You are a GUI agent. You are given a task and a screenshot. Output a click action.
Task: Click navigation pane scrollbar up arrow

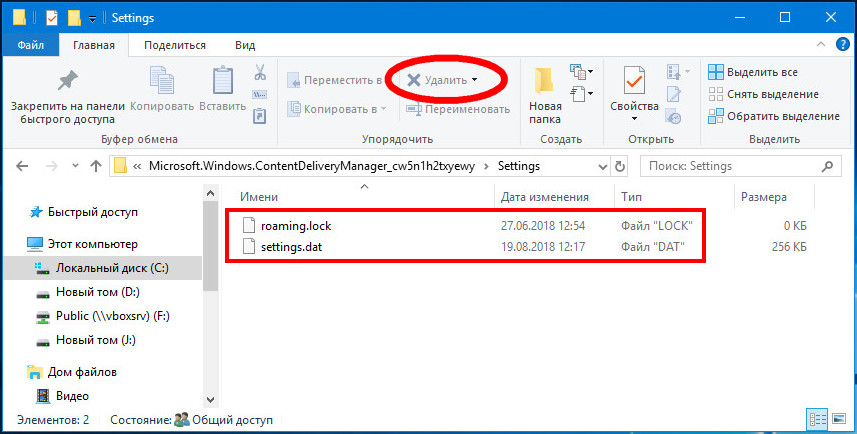[210, 193]
